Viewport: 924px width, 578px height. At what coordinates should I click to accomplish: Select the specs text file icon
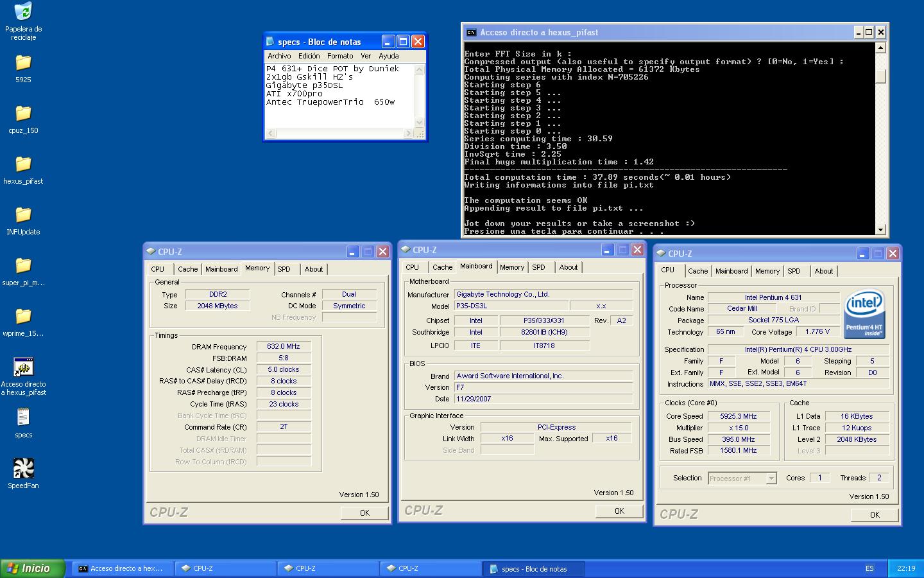tap(23, 417)
